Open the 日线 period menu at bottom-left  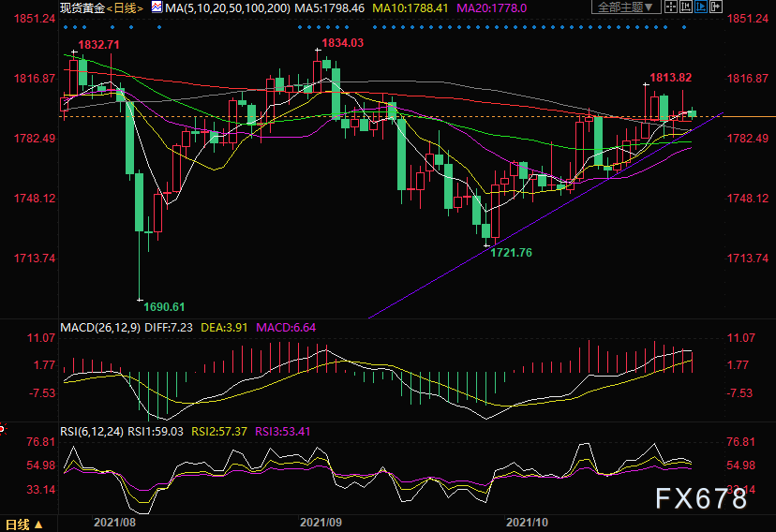coord(23,525)
